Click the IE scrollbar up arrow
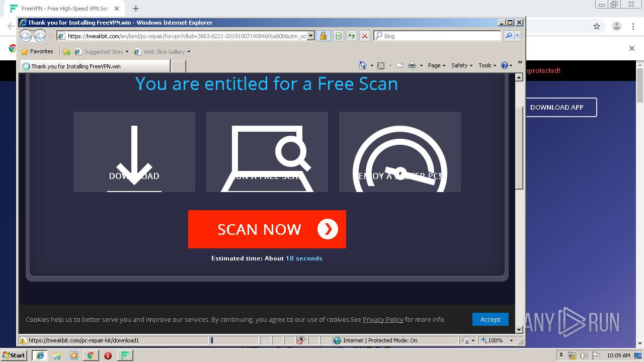The width and height of the screenshot is (644, 362). (x=520, y=77)
